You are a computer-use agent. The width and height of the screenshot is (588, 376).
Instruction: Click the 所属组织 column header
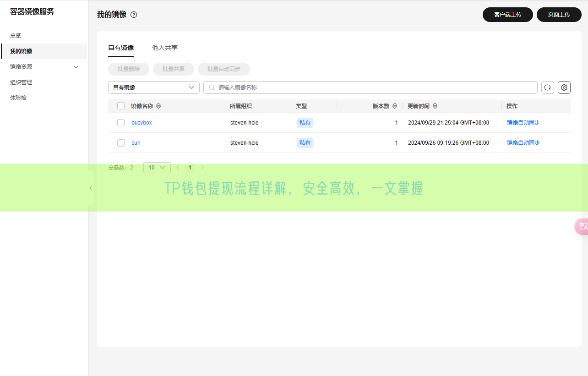pyautogui.click(x=241, y=106)
